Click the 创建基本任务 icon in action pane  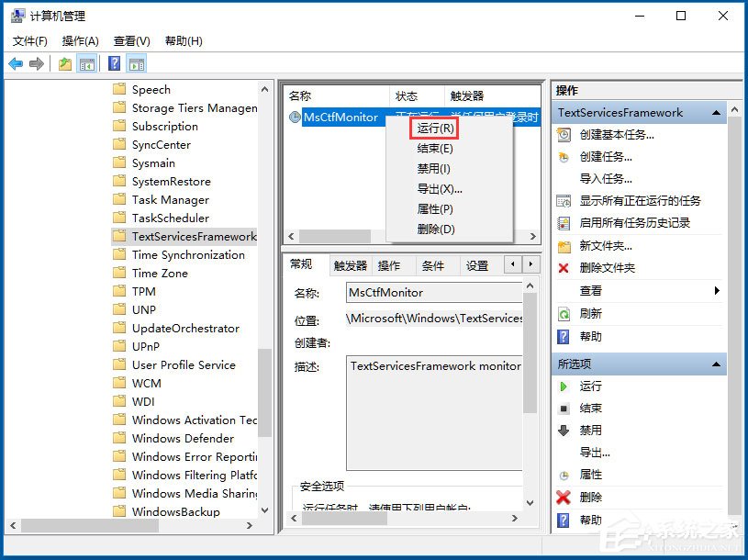[x=564, y=135]
